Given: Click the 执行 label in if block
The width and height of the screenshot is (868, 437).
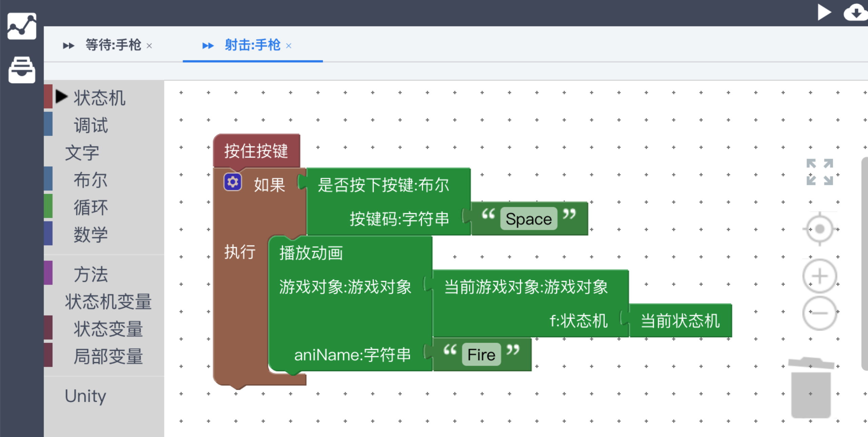Looking at the screenshot, I should [240, 252].
